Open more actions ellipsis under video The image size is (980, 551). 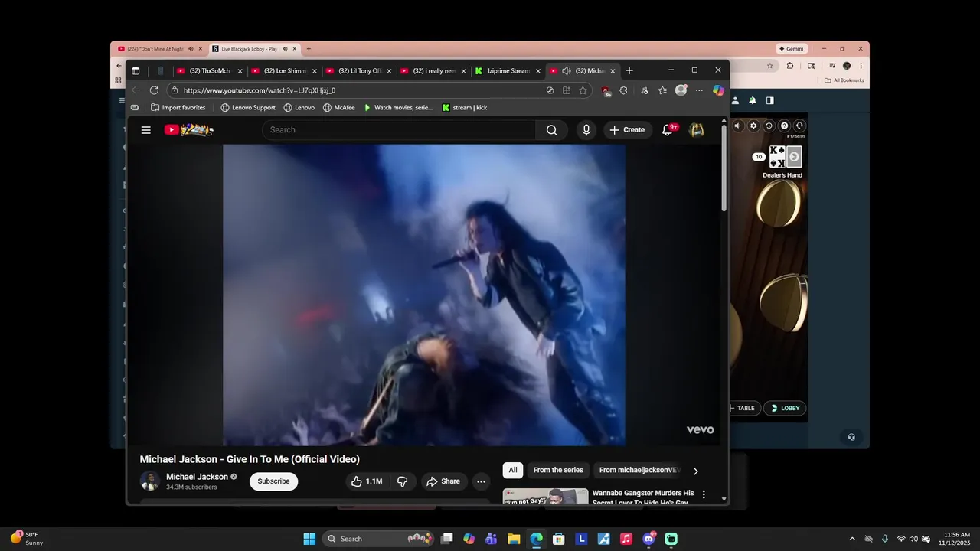pyautogui.click(x=481, y=481)
